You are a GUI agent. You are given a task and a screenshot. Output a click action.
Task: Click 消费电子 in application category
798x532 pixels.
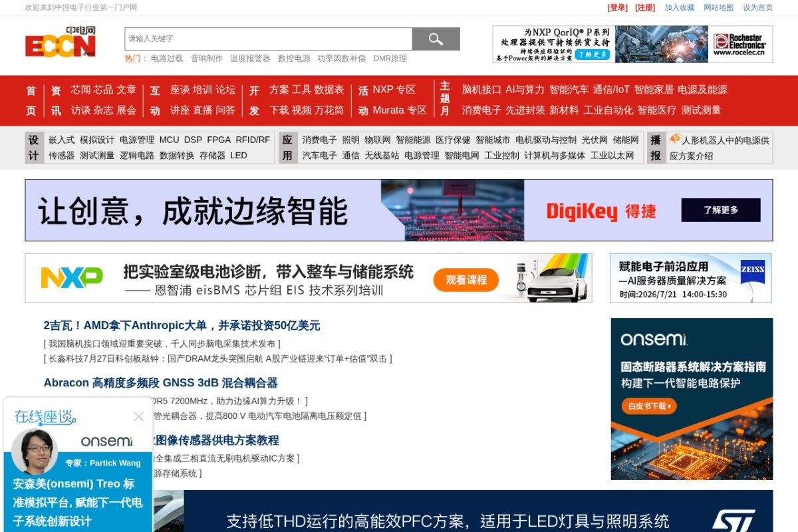pos(320,140)
